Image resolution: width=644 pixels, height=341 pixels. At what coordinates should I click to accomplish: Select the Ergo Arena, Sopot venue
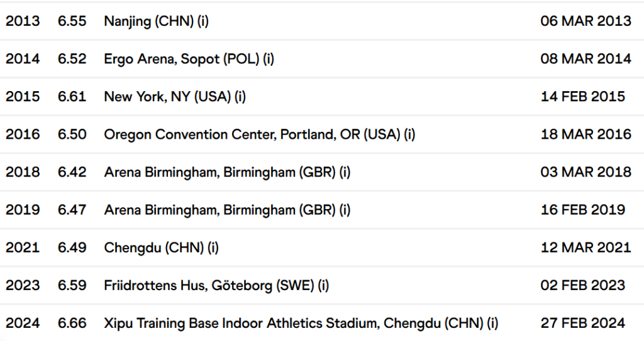[x=189, y=58]
